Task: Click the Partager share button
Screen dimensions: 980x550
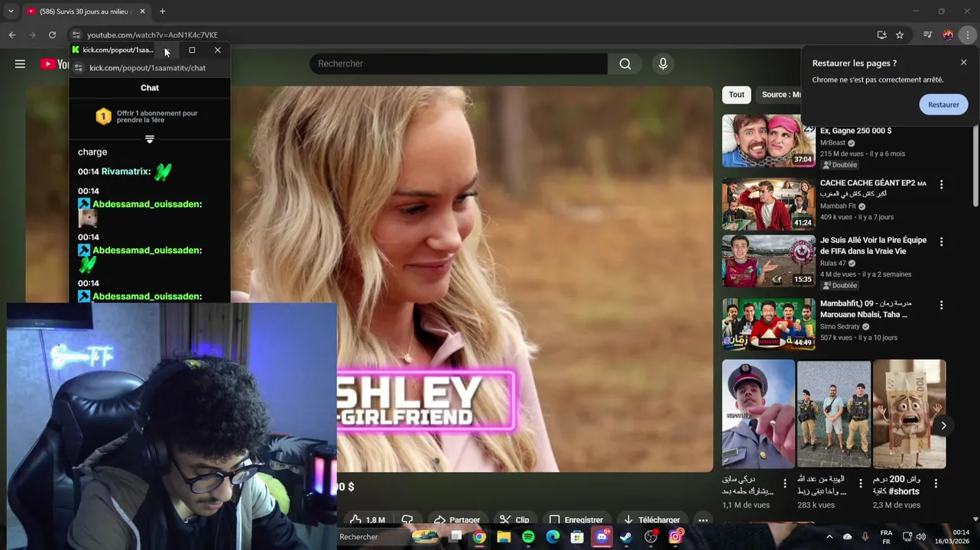Action: coord(457,519)
